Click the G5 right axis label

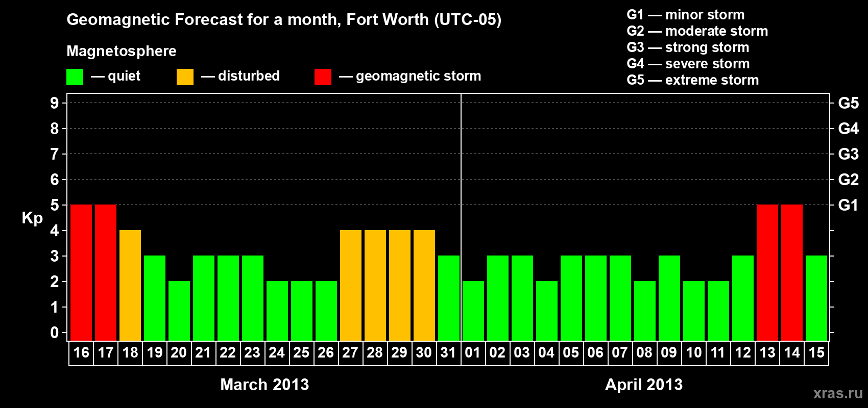pyautogui.click(x=848, y=103)
